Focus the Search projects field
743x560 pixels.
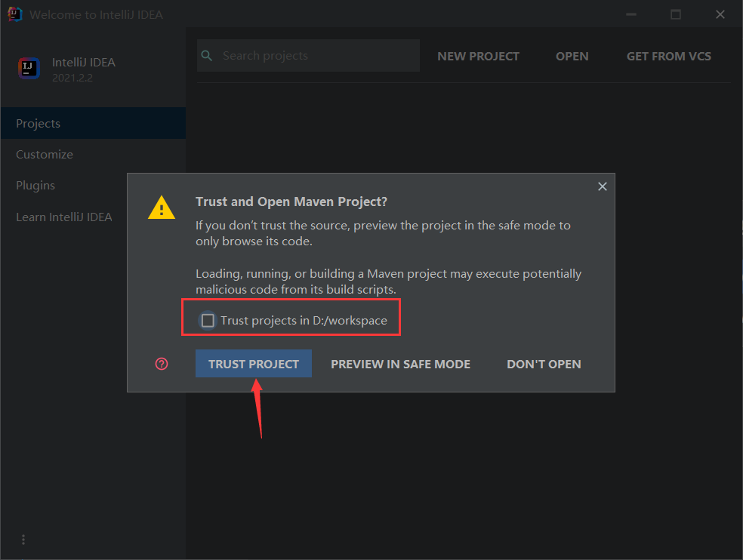309,55
